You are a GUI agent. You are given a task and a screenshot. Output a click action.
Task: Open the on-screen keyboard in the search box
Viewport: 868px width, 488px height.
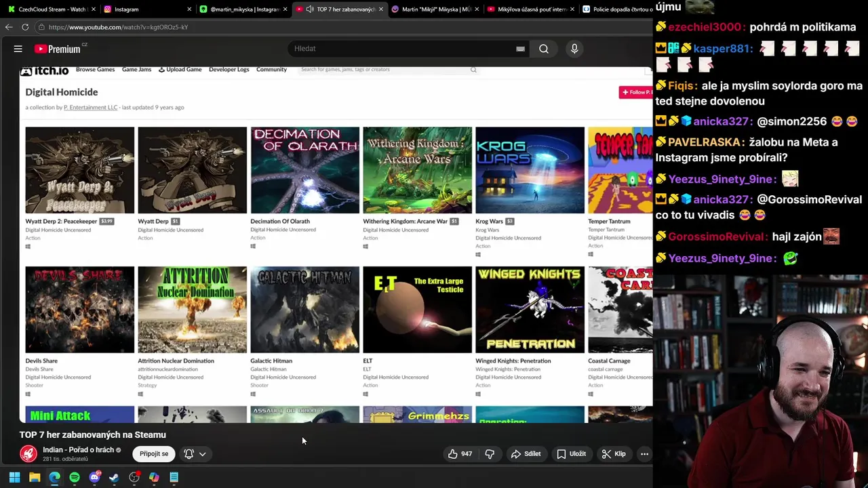click(x=520, y=49)
